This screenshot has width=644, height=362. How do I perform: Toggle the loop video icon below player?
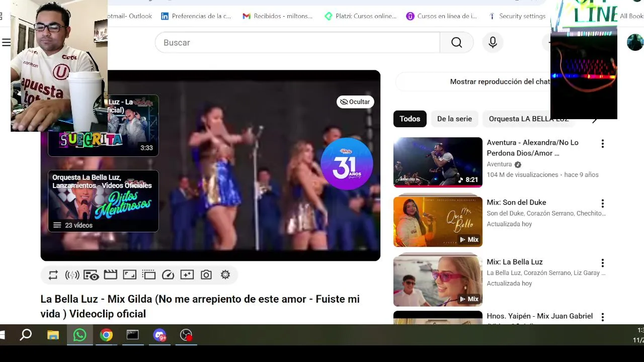[x=53, y=275]
